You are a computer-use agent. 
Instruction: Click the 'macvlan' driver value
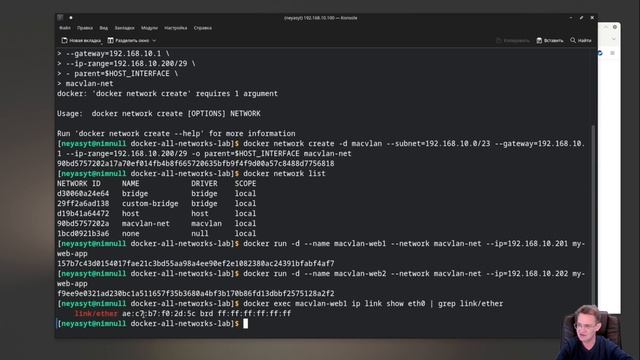coord(207,224)
